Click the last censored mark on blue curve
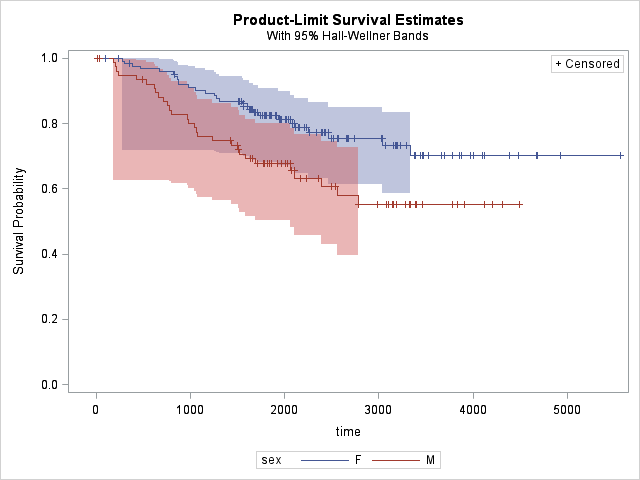Image resolution: width=640 pixels, height=480 pixels. coord(621,155)
